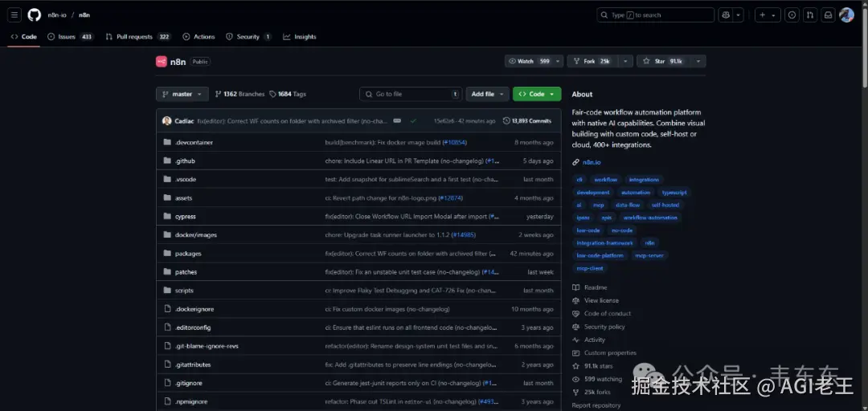The height and width of the screenshot is (411, 868).
Task: Switch to the Code tab
Action: click(x=24, y=36)
